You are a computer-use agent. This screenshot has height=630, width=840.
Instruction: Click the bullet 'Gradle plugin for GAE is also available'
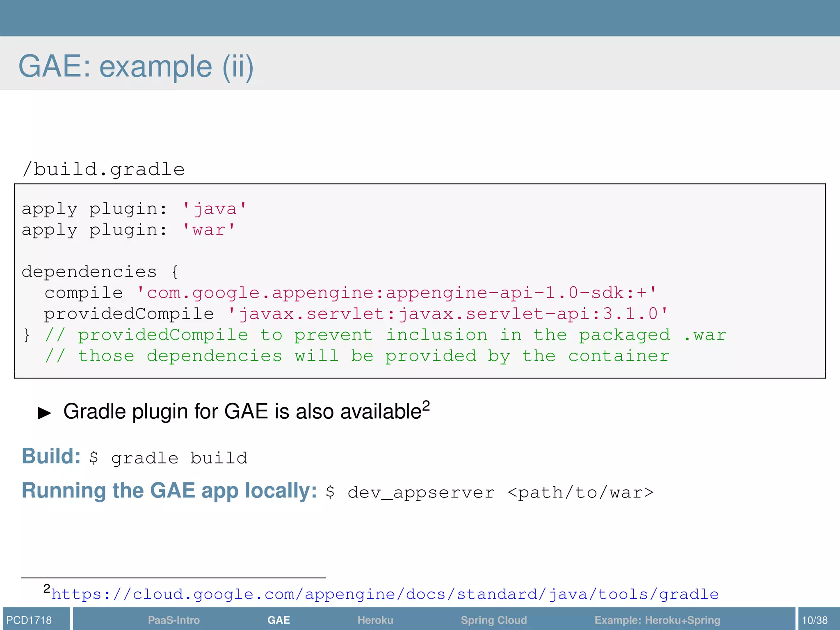pyautogui.click(x=247, y=411)
